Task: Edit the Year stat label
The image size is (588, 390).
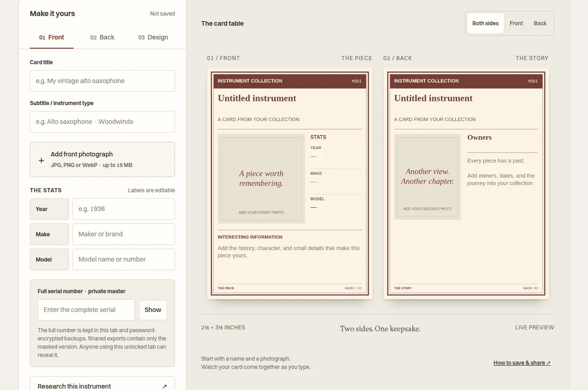Action: 49,209
